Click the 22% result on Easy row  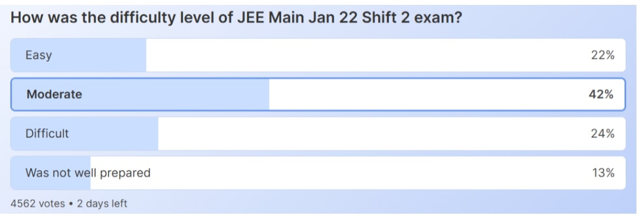point(602,55)
